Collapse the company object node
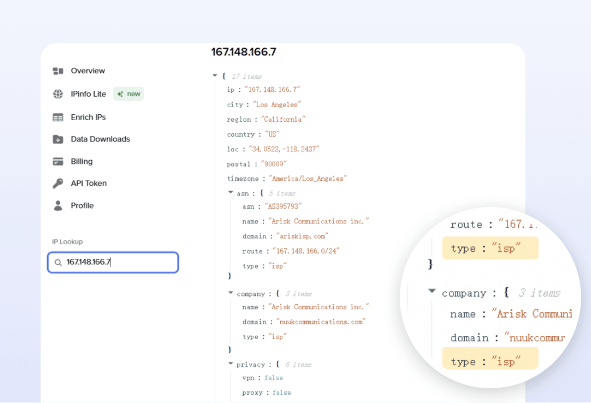 coord(230,293)
